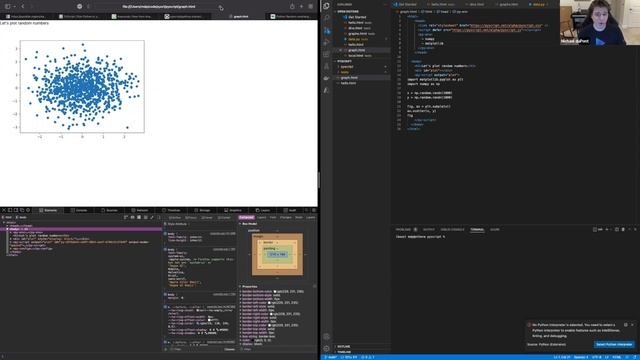640x360 pixels.
Task: Dismiss the Python interpreter notification
Action: tap(632, 325)
